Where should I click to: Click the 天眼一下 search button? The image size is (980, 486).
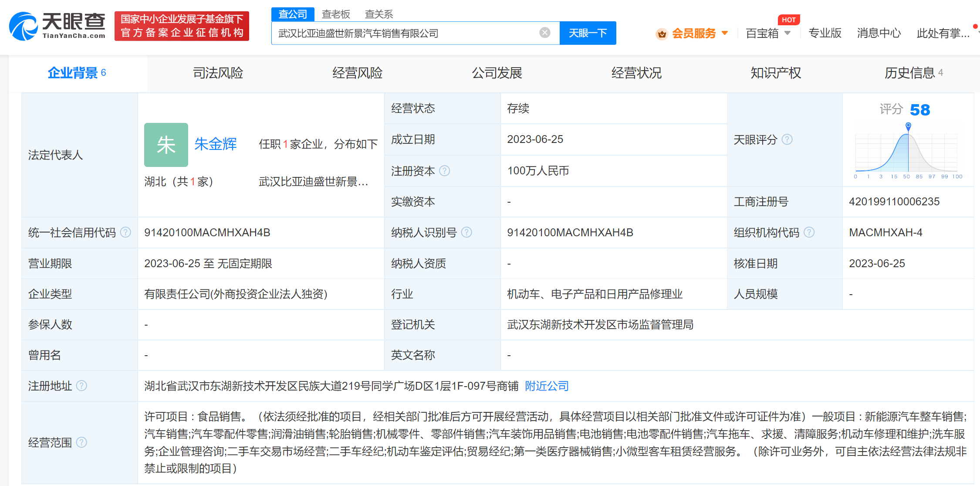tap(588, 33)
